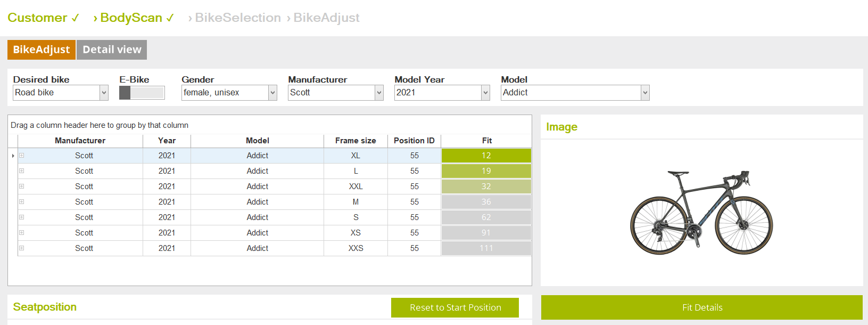Image resolution: width=868 pixels, height=325 pixels.
Task: Select the M frame size cell
Action: (356, 202)
